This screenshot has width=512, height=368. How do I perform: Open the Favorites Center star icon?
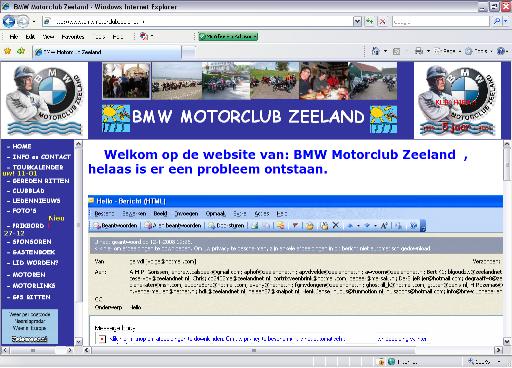pyautogui.click(x=7, y=51)
